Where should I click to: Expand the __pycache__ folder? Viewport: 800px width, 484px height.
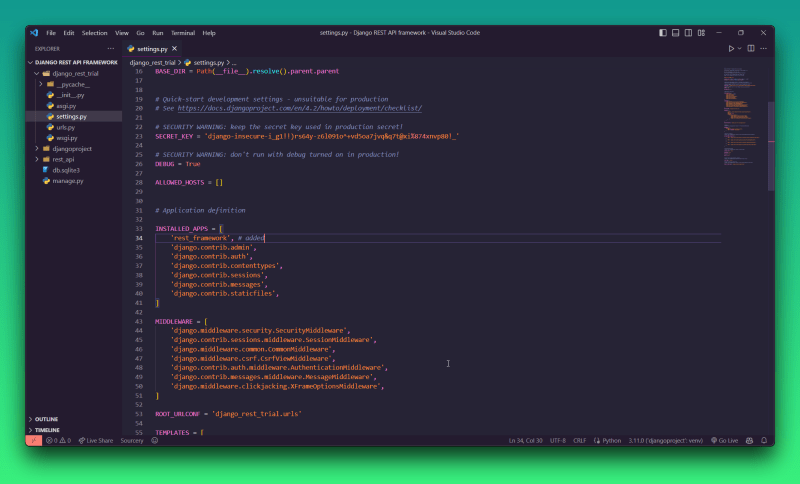pyautogui.click(x=73, y=84)
